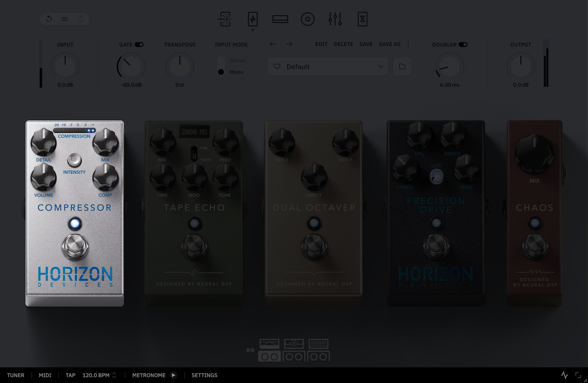The image size is (588, 383).
Task: Click the Tape Echo display reading 2000 MS
Action: coord(194,132)
